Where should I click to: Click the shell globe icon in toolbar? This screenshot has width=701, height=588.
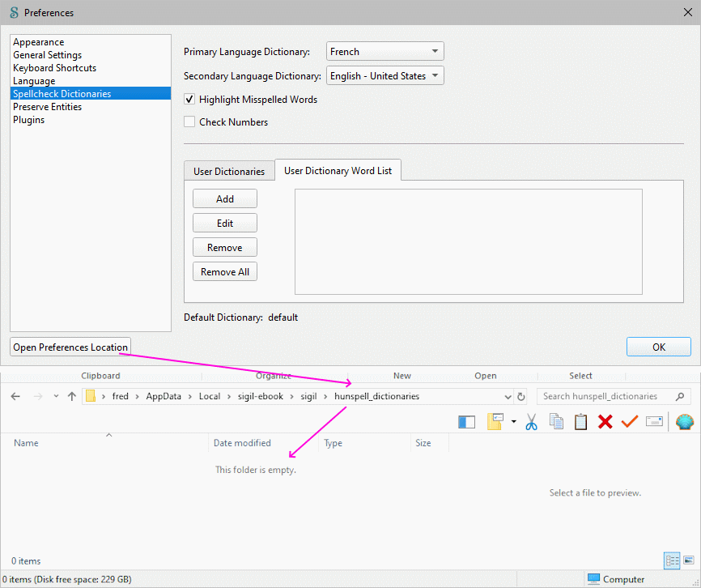point(685,422)
